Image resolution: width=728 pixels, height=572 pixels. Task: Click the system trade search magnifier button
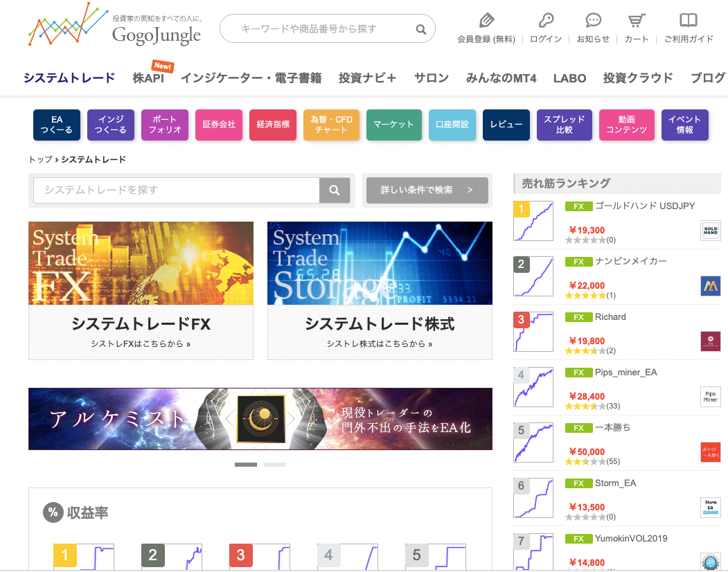click(x=335, y=190)
